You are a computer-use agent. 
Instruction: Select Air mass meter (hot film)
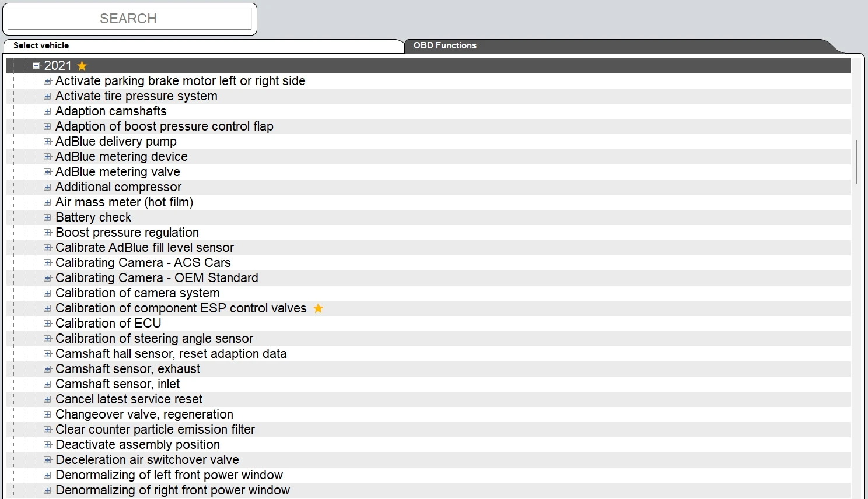coord(124,202)
